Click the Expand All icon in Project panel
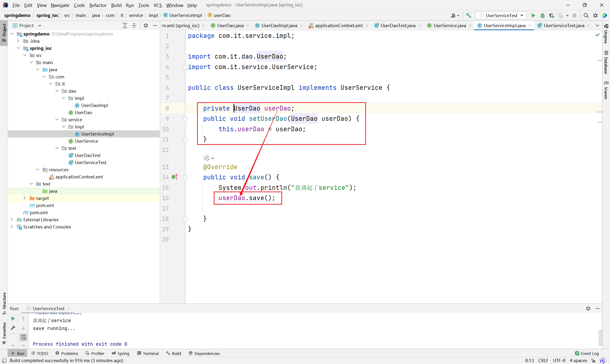 [125, 25]
